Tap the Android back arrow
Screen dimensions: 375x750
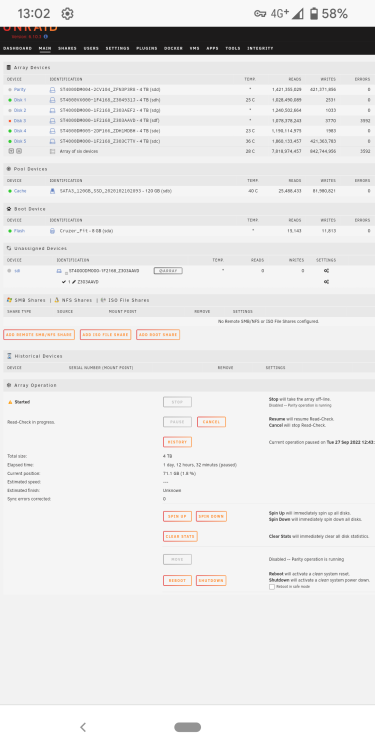[83, 727]
